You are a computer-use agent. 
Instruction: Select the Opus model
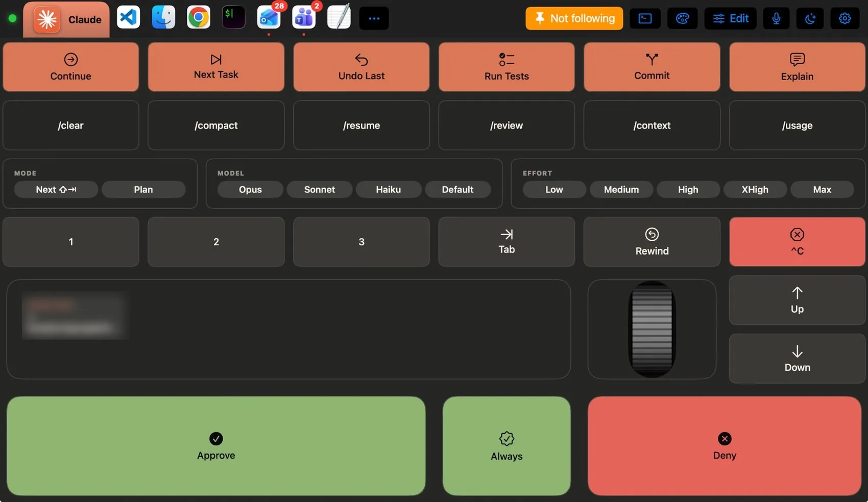(x=250, y=189)
